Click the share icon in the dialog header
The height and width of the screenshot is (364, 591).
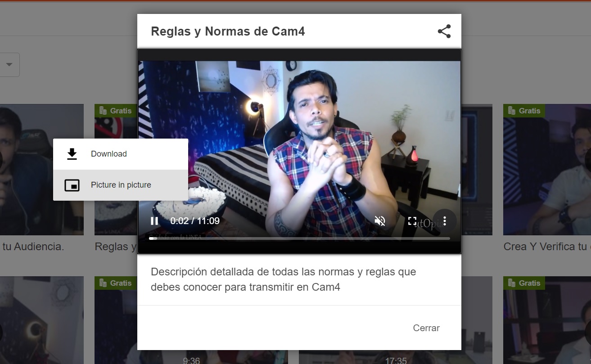tap(444, 31)
